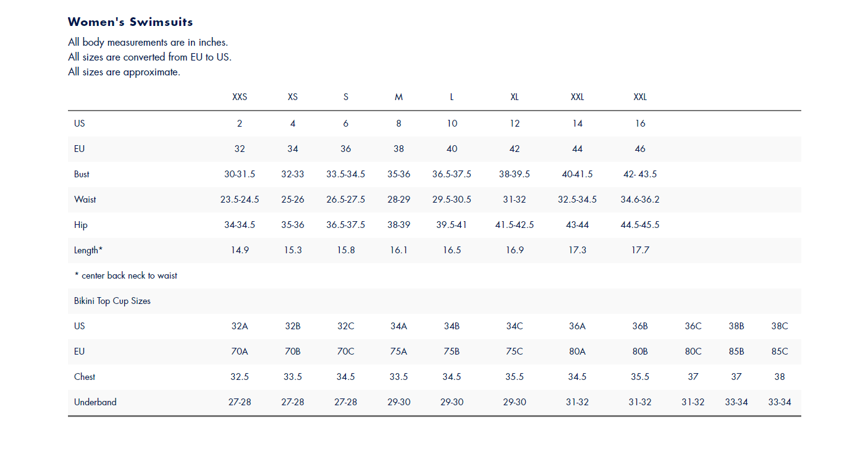Click the XL size column header
Viewport: 868px width, 459px height.
tap(515, 98)
